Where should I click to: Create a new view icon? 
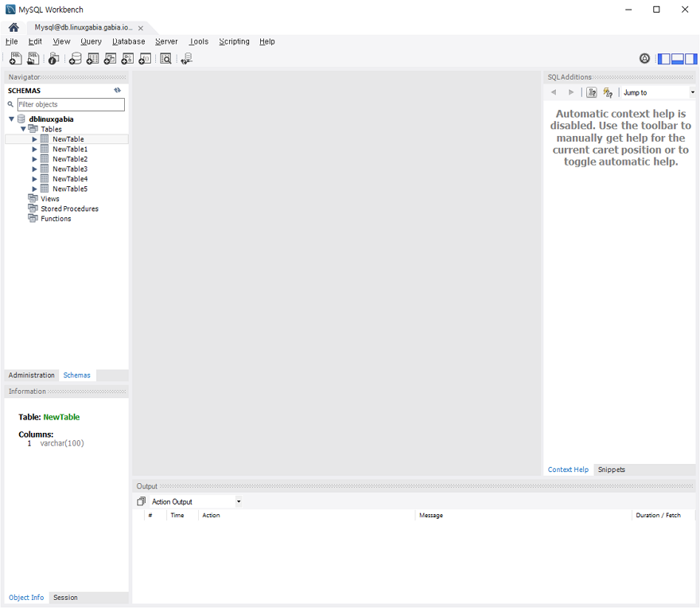pos(111,59)
